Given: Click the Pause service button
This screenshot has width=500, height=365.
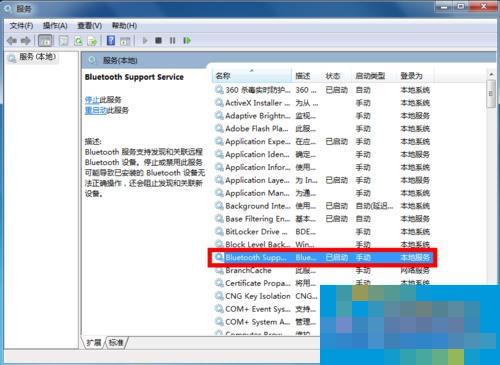Looking at the screenshot, I should [x=172, y=41].
